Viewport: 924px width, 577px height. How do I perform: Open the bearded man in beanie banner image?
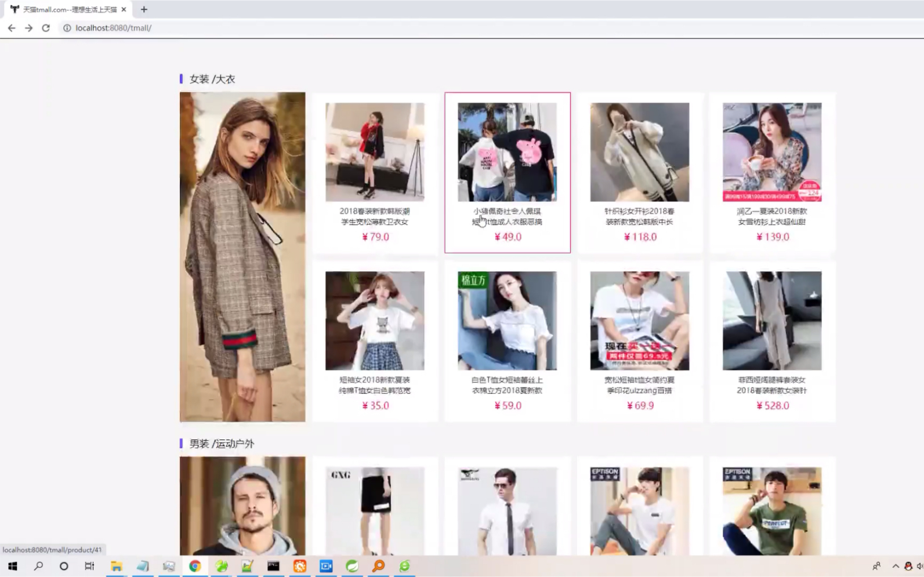pyautogui.click(x=242, y=506)
